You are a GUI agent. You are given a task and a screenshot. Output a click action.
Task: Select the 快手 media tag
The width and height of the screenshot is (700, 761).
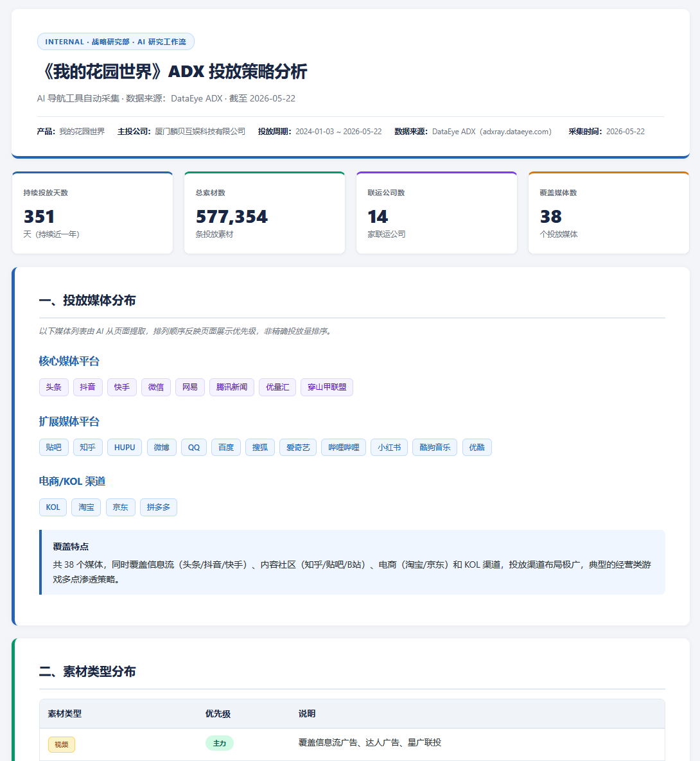122,387
